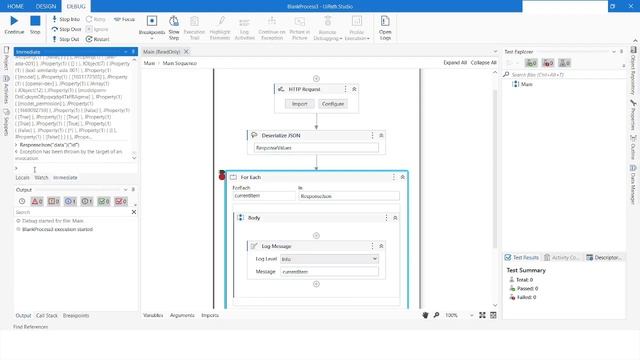Screen dimensions: 640x360
Task: Open For Each activity options menu
Action: point(393,177)
